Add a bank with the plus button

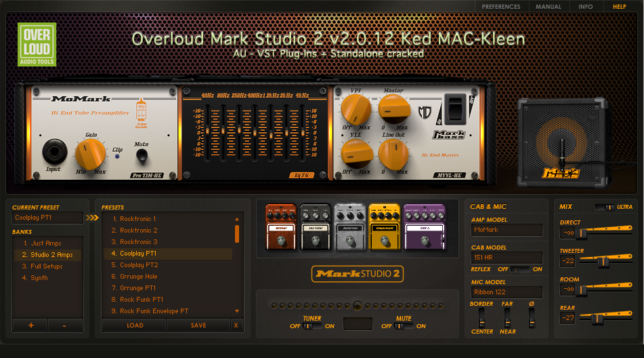30,325
